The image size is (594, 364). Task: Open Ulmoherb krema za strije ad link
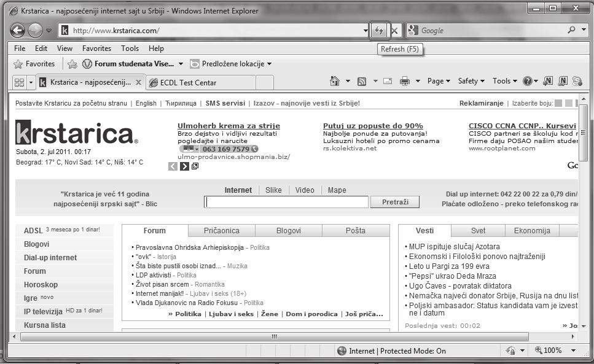(x=229, y=126)
